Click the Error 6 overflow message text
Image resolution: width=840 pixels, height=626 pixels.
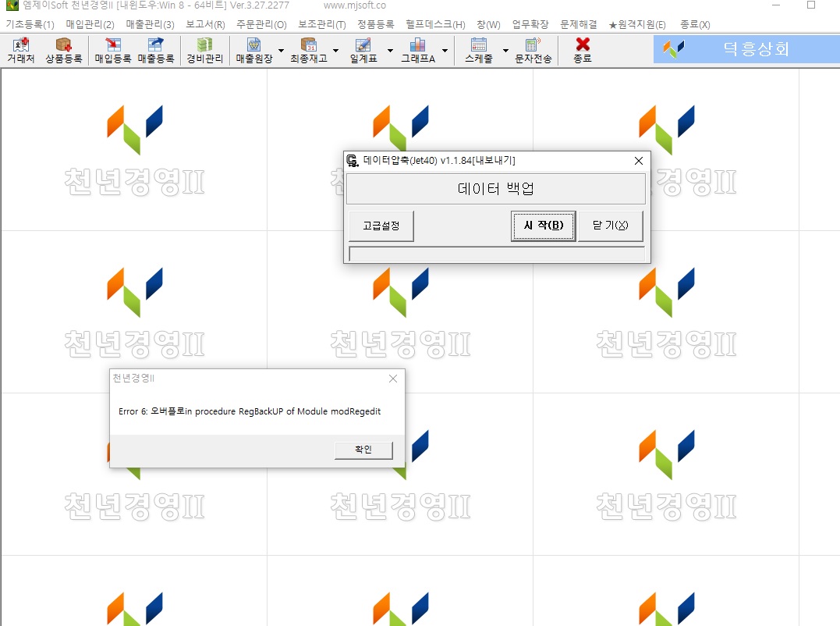click(250, 411)
